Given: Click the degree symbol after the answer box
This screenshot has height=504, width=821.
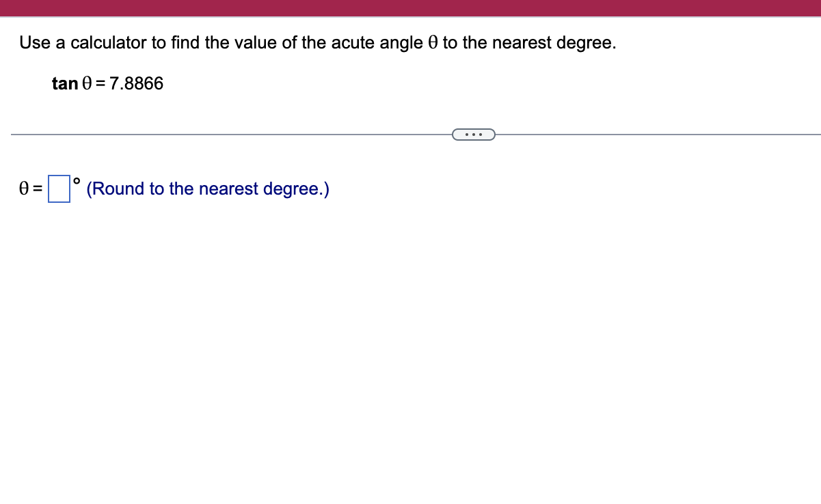Looking at the screenshot, I should [77, 180].
